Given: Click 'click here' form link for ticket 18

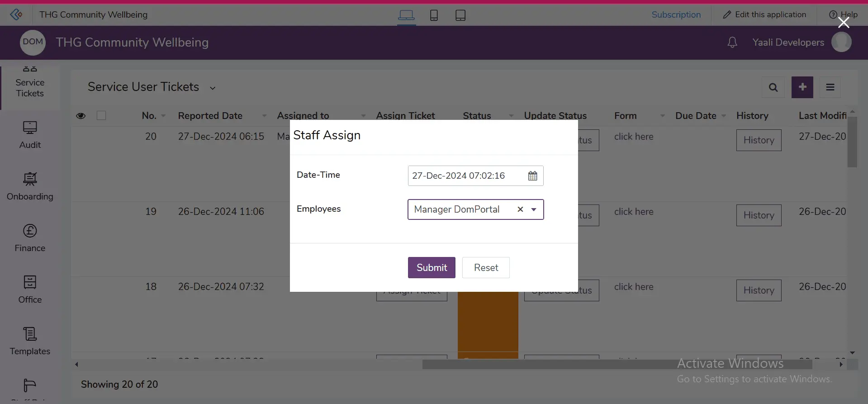Looking at the screenshot, I should click(634, 287).
